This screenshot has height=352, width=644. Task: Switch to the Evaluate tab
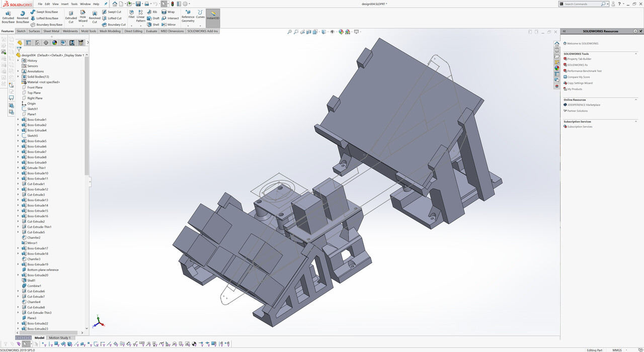tap(151, 31)
